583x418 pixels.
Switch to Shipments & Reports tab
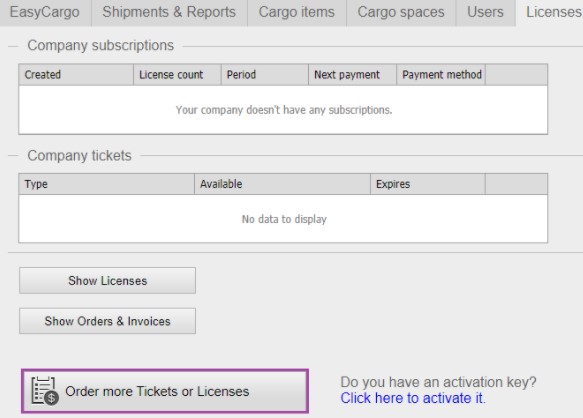169,13
